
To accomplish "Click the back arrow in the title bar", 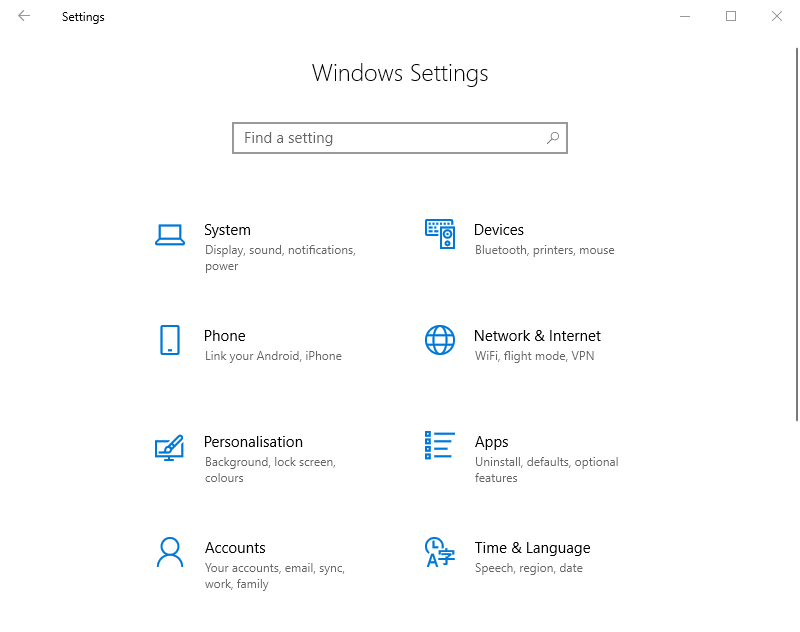I will coord(23,16).
